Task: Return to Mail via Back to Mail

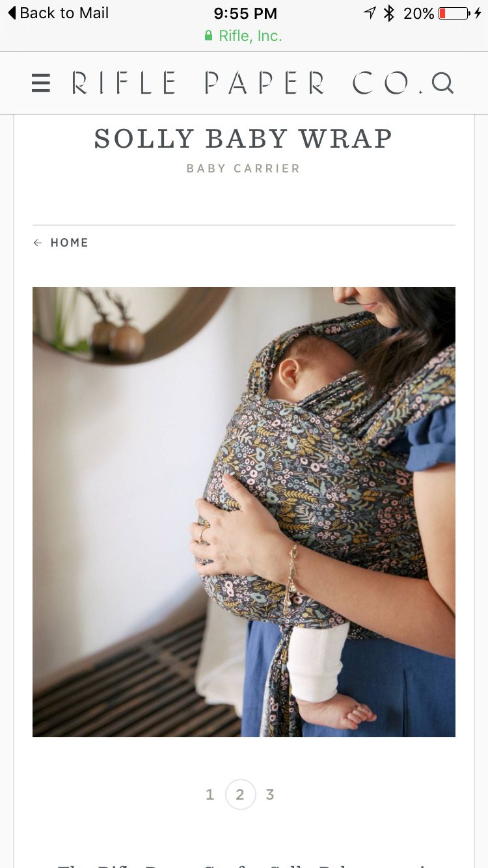Action: [58, 13]
